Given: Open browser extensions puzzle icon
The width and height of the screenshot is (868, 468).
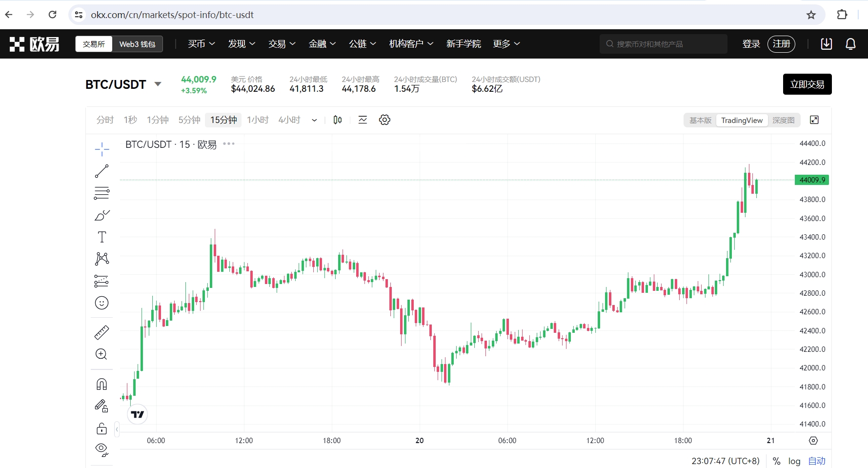Looking at the screenshot, I should [842, 15].
